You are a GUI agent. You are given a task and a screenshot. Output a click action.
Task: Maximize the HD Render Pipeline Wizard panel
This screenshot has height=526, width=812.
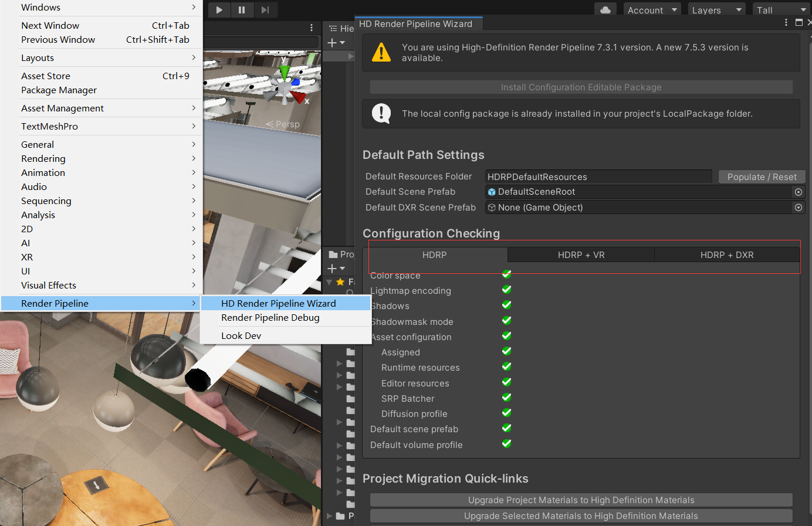799,22
